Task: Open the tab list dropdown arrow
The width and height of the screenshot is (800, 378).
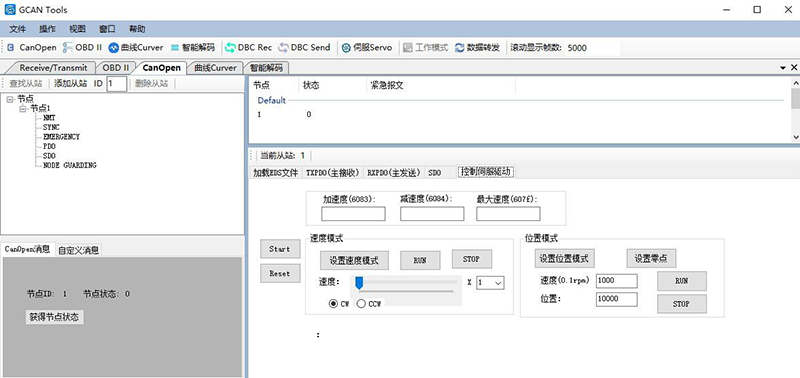Action: coord(783,67)
